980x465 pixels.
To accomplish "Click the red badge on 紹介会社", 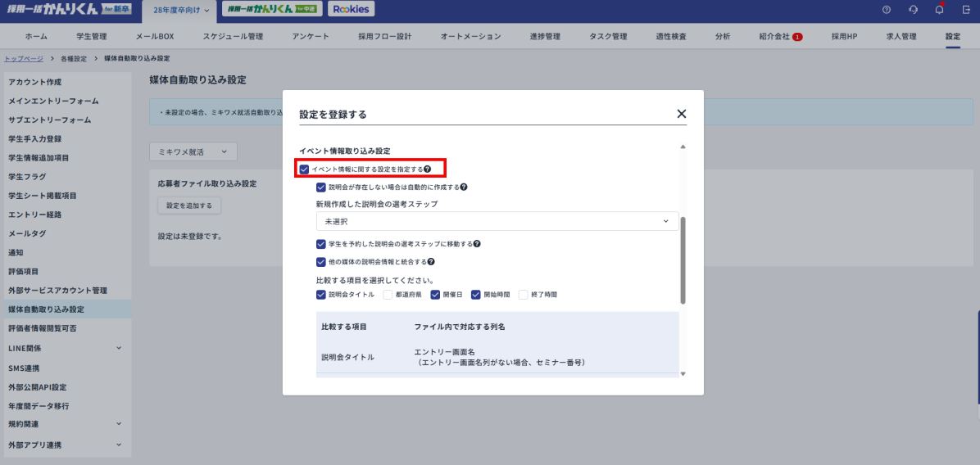I will click(797, 37).
